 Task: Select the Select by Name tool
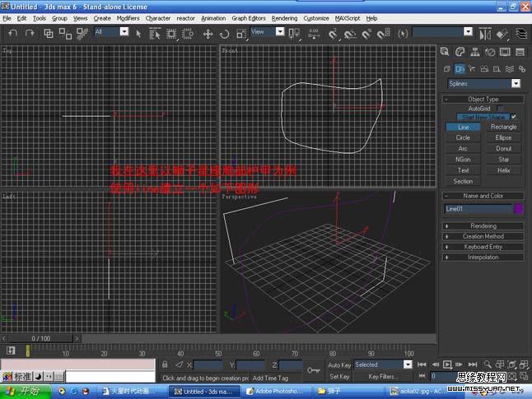coord(155,34)
